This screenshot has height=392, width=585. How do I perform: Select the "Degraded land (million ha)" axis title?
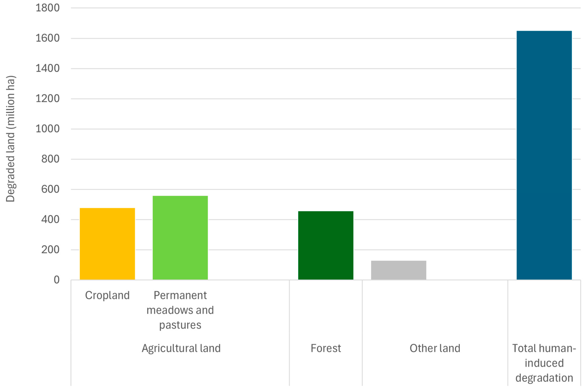tap(11, 139)
